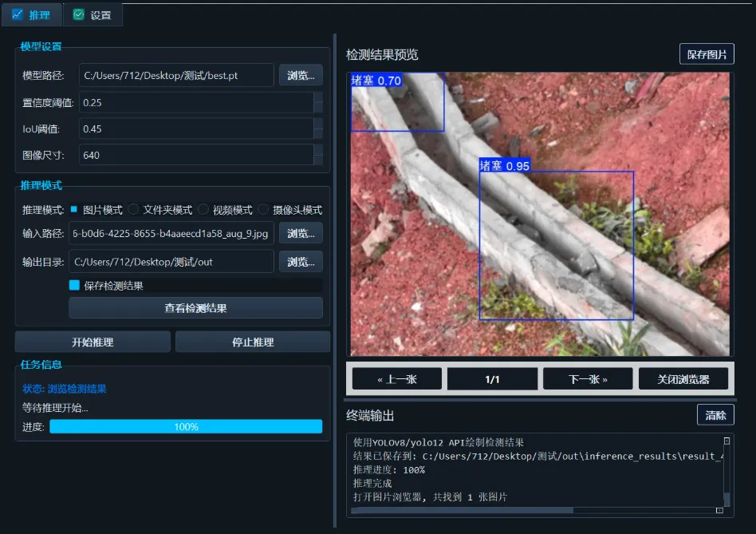This screenshot has height=534, width=756.
Task: Start inference with 开始推理
Action: 92,341
